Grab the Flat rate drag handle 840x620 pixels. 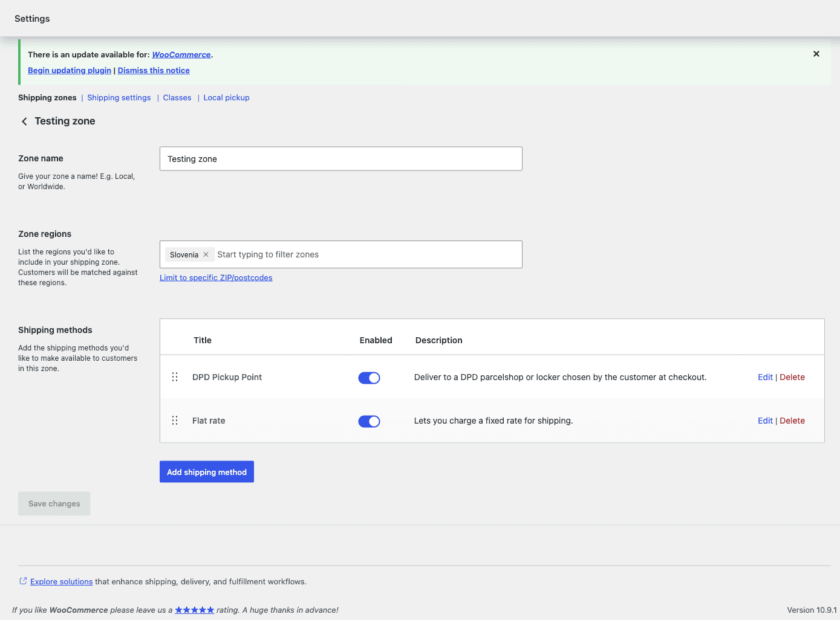175,421
